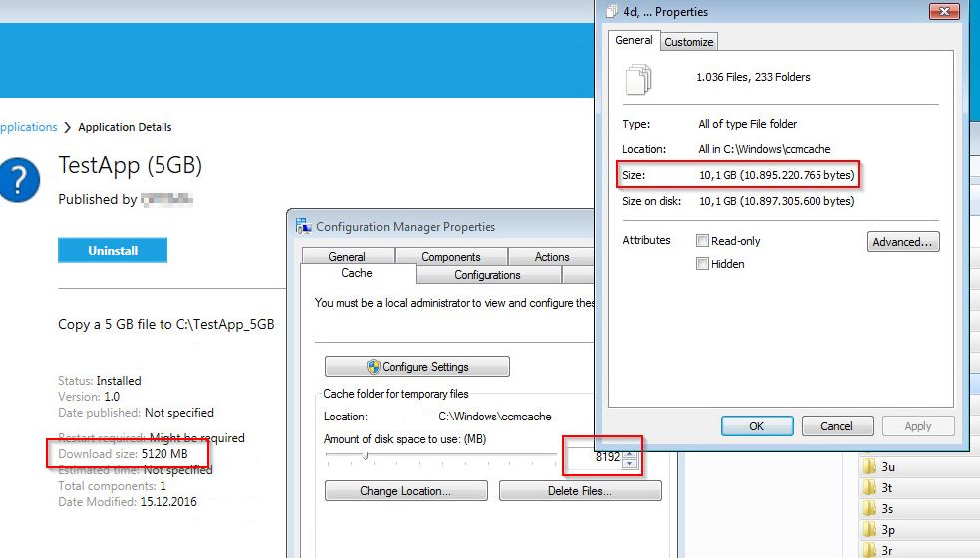Select the 3s folder name
980x558 pixels.
(887, 508)
